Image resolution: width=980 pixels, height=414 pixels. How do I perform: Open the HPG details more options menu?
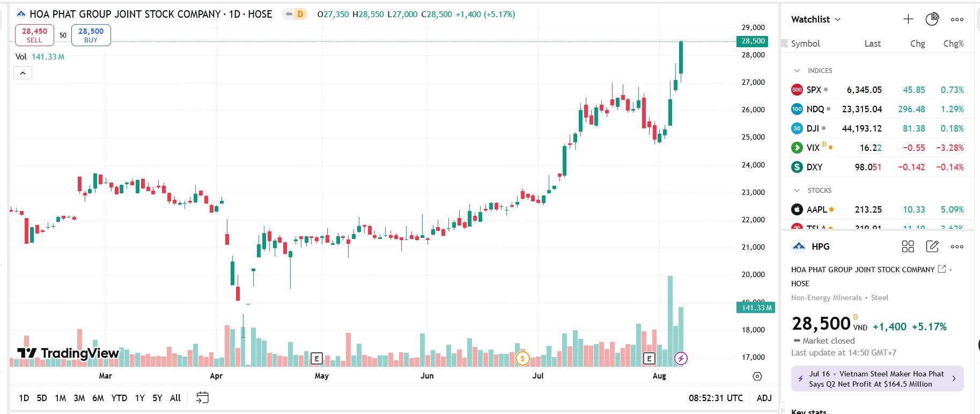[x=957, y=246]
